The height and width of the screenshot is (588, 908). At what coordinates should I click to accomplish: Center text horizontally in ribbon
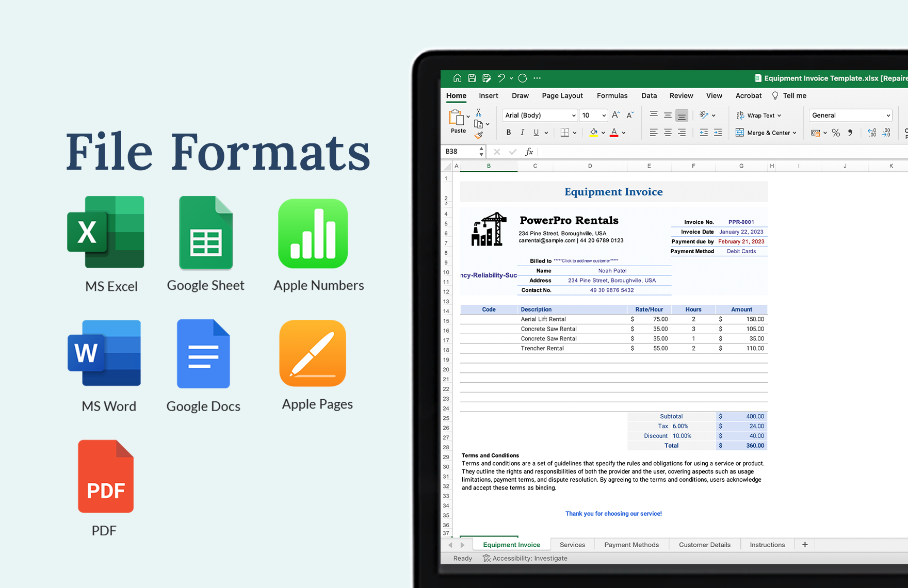coord(668,133)
